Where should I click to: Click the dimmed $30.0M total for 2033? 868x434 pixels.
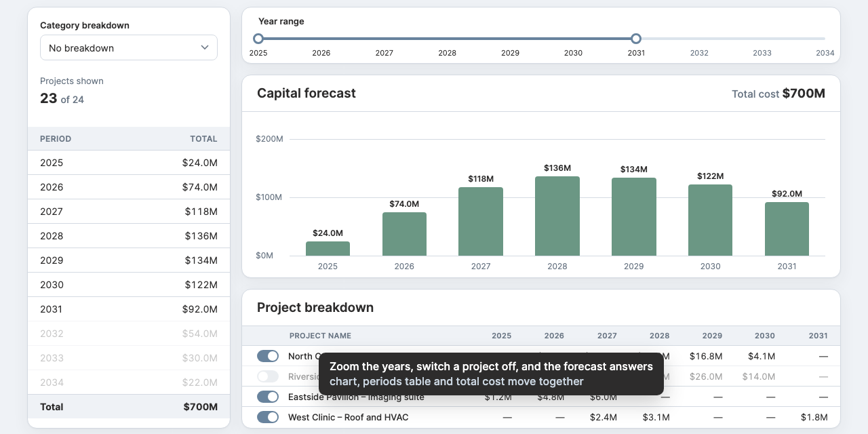[x=200, y=358]
